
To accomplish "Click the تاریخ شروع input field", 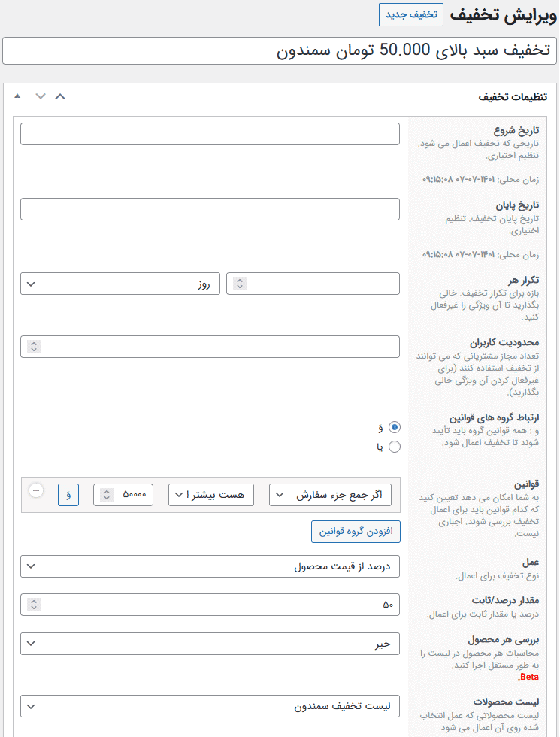I will (210, 134).
